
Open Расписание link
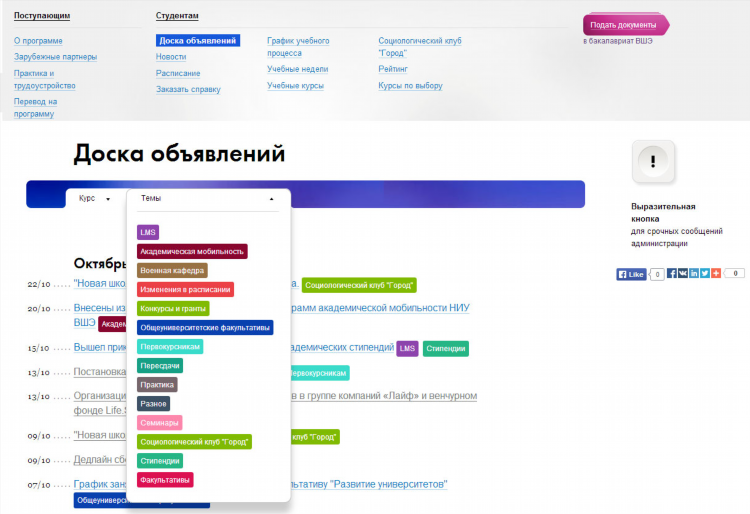click(178, 73)
